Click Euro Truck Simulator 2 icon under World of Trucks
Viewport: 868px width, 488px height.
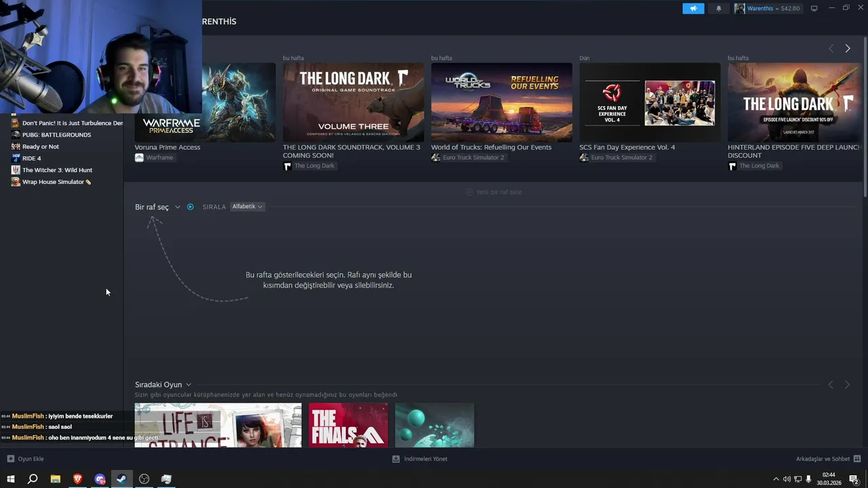click(435, 157)
